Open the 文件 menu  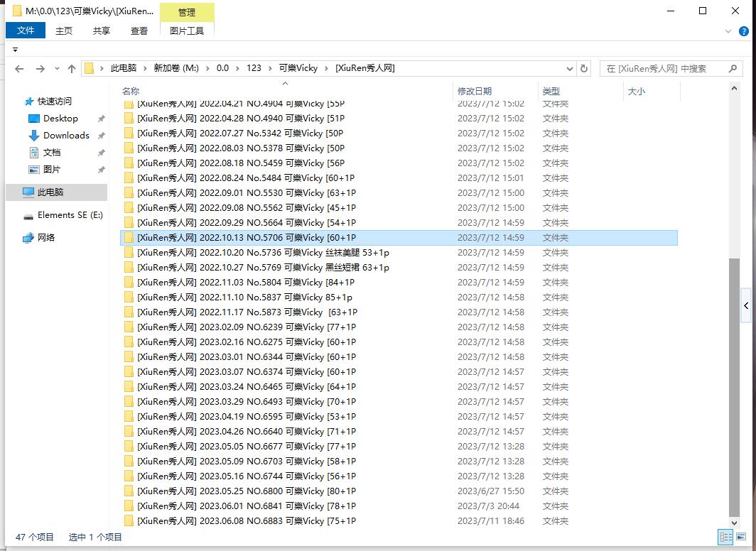point(26,31)
